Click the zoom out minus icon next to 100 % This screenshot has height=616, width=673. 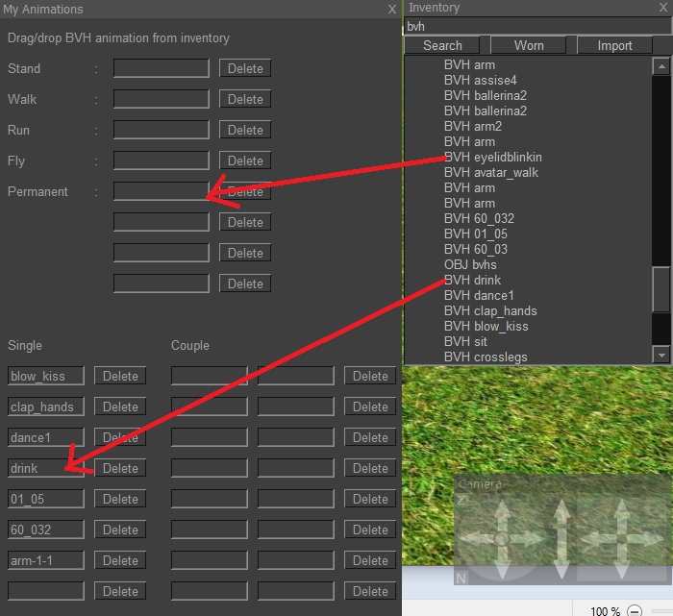[x=635, y=610]
